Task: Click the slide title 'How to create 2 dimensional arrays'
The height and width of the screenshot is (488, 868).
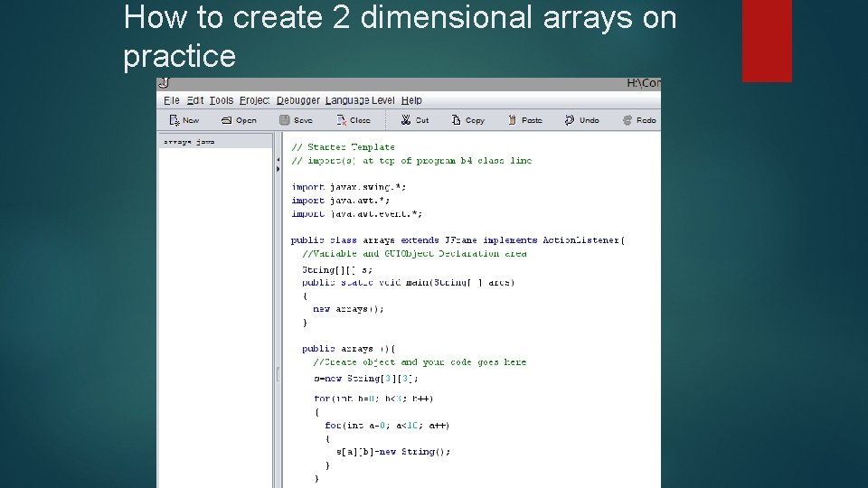Action: tap(400, 36)
